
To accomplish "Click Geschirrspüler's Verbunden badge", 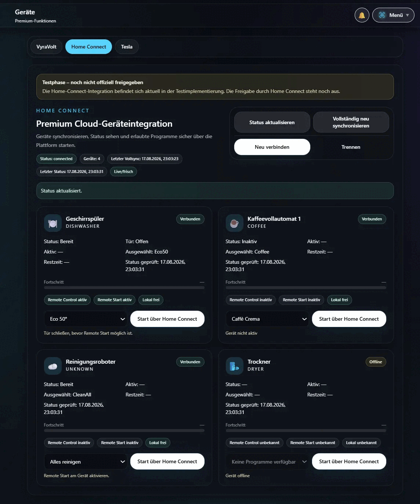I will [x=190, y=219].
